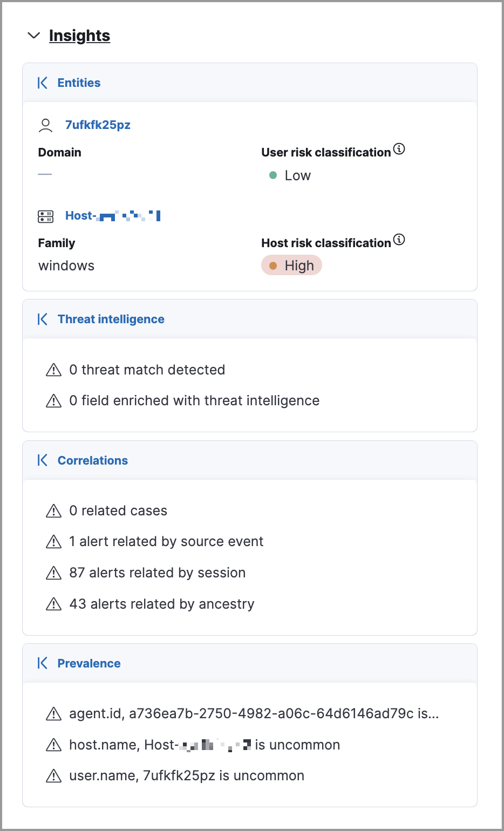Image resolution: width=504 pixels, height=831 pixels.
Task: Open the info tooltip for User risk classification
Action: [x=399, y=149]
